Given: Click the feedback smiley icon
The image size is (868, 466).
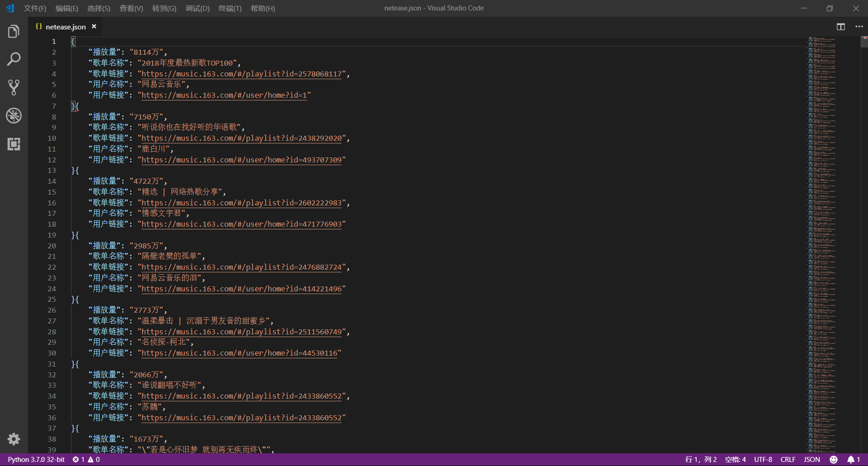Looking at the screenshot, I should 834,459.
